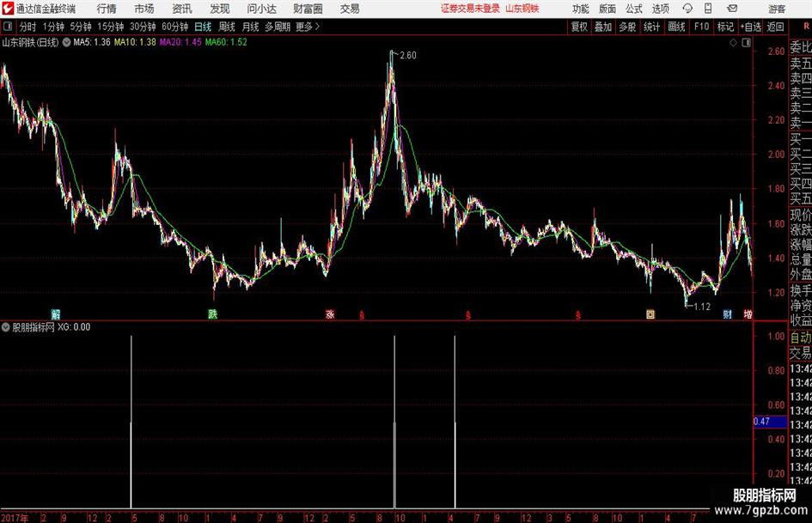Screen dimensions: 812x523
Task: Click the MA5: 1.36 indicator label
Action: tap(92, 42)
